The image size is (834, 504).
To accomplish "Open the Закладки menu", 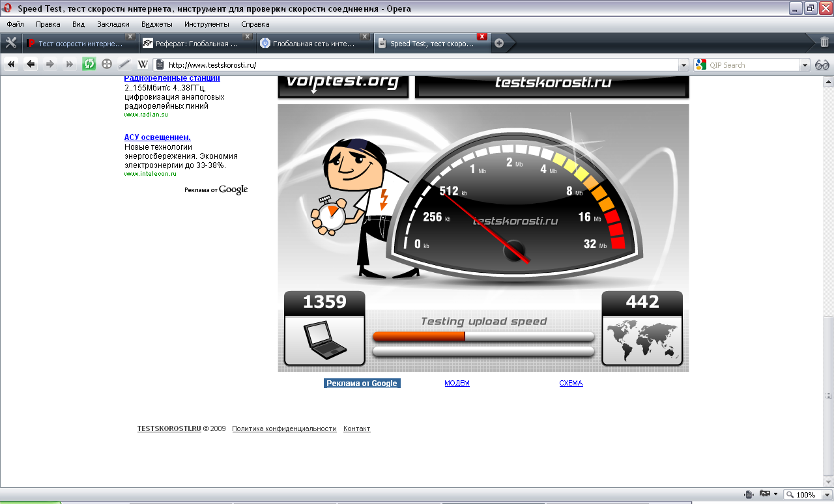I will point(113,24).
